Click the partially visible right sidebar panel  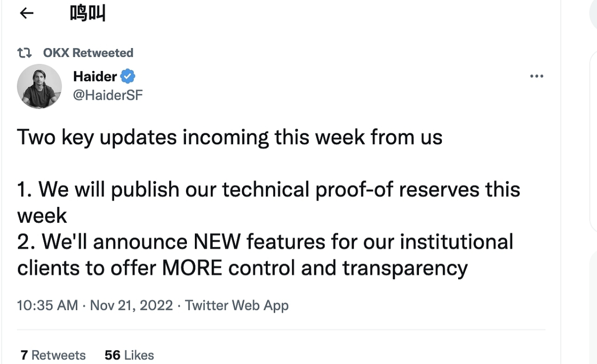click(x=593, y=139)
